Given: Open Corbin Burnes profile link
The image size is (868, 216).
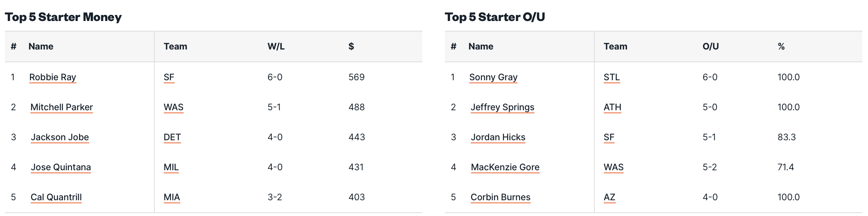Looking at the screenshot, I should pos(500,197).
